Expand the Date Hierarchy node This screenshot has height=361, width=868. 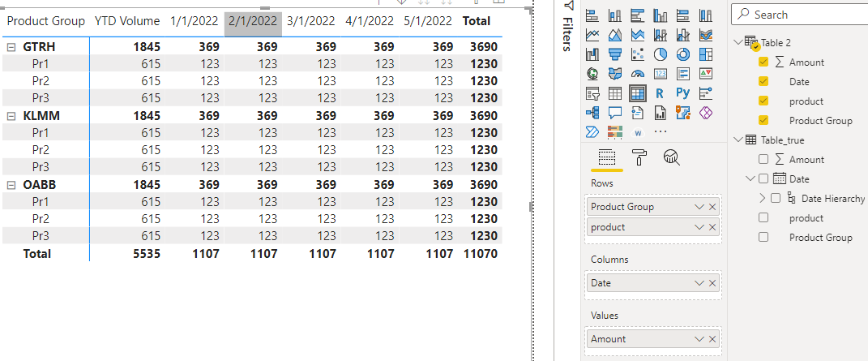pos(762,198)
